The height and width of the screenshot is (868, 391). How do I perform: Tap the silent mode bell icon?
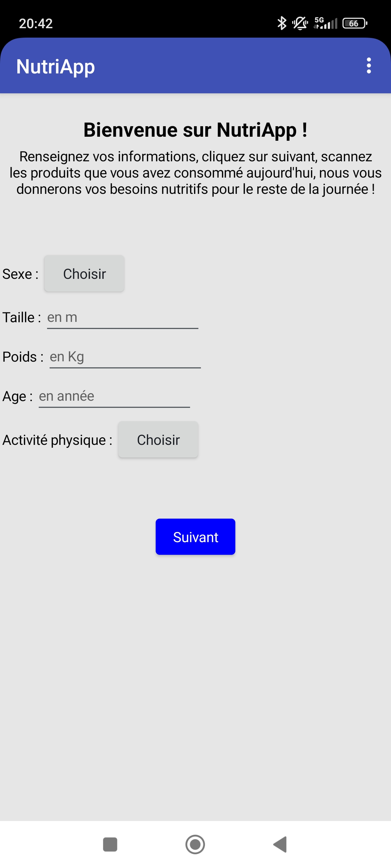coord(300,23)
